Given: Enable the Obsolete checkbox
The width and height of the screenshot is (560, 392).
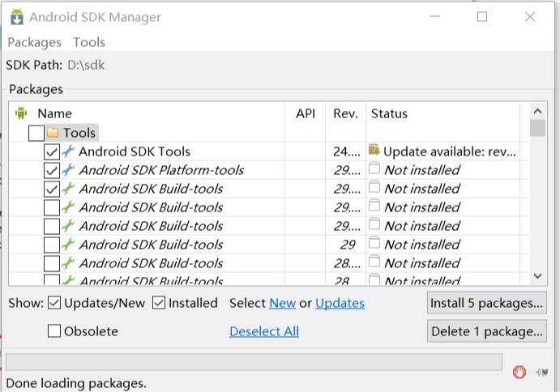Looking at the screenshot, I should [x=54, y=331].
